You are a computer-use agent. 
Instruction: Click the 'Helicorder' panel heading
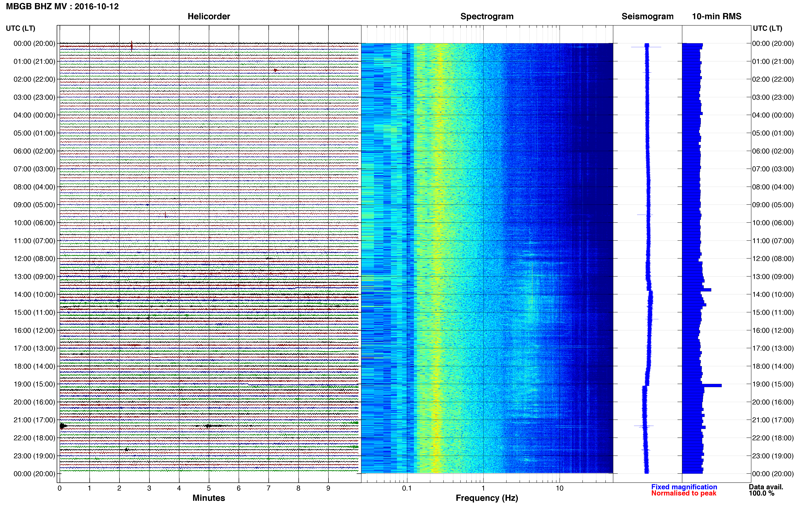(209, 16)
